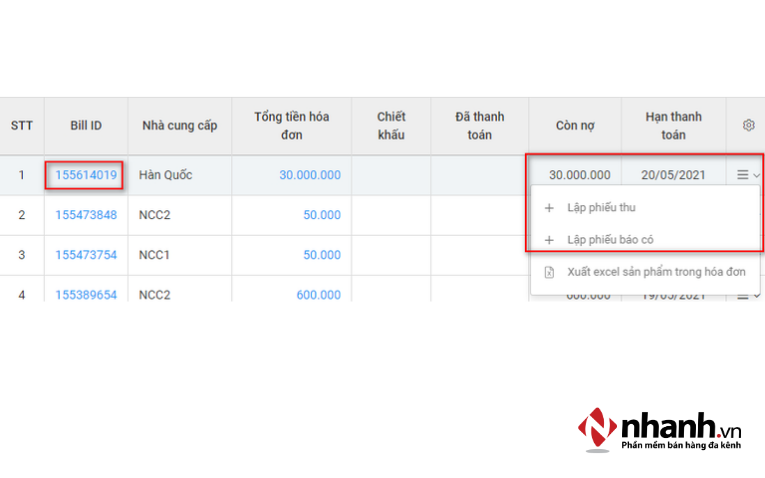Click the Hạn thanh toán column header
This screenshot has width=765, height=478.
(x=673, y=125)
